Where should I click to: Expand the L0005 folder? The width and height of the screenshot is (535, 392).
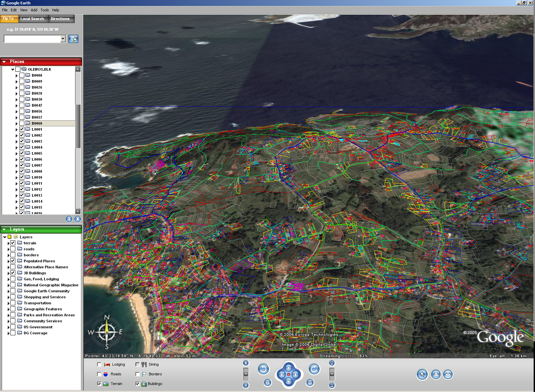(x=16, y=154)
